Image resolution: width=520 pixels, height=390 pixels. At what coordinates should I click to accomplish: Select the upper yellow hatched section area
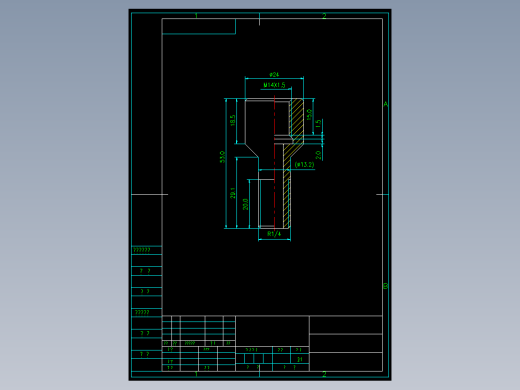[x=297, y=118]
